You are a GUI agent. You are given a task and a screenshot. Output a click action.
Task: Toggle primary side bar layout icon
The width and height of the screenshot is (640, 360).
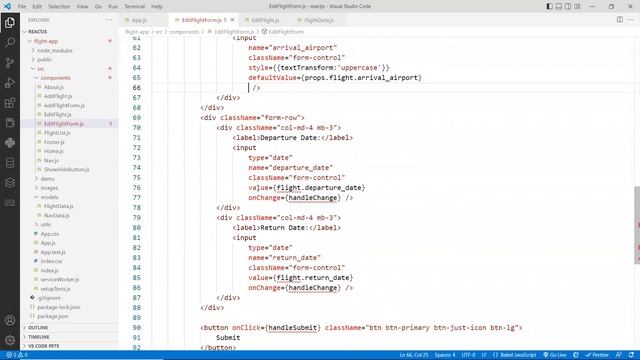click(x=549, y=6)
